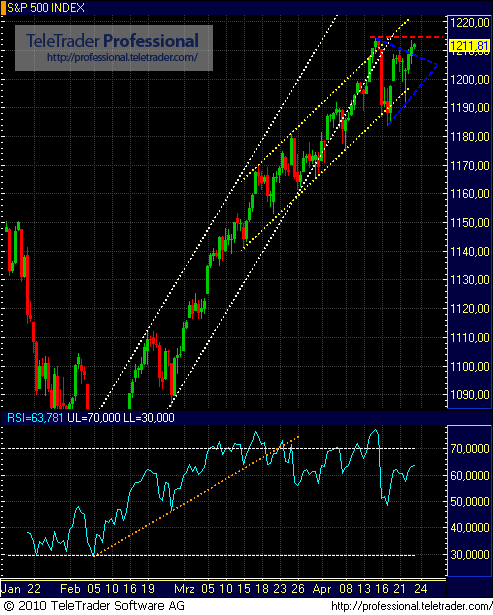This screenshot has height=615, width=493.
Task: Click the 70,0000 RSI axis label
Action: coord(469,448)
